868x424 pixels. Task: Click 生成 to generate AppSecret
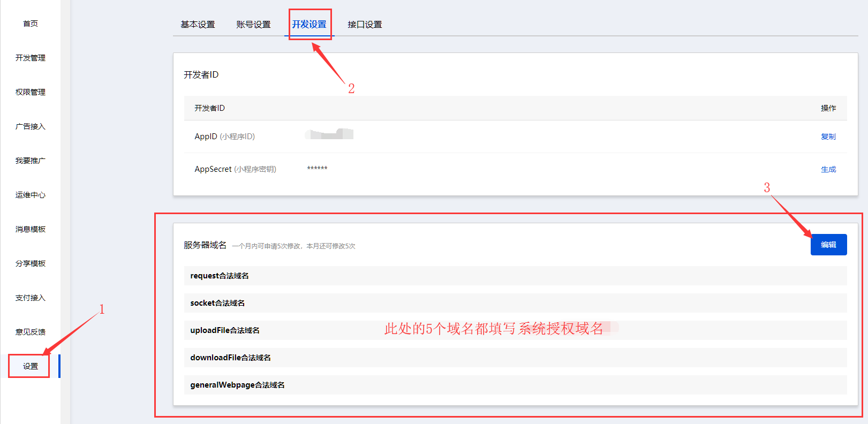pyautogui.click(x=828, y=169)
